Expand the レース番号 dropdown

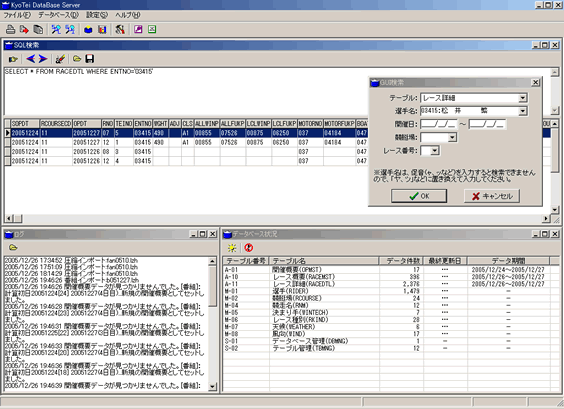pyautogui.click(x=435, y=151)
